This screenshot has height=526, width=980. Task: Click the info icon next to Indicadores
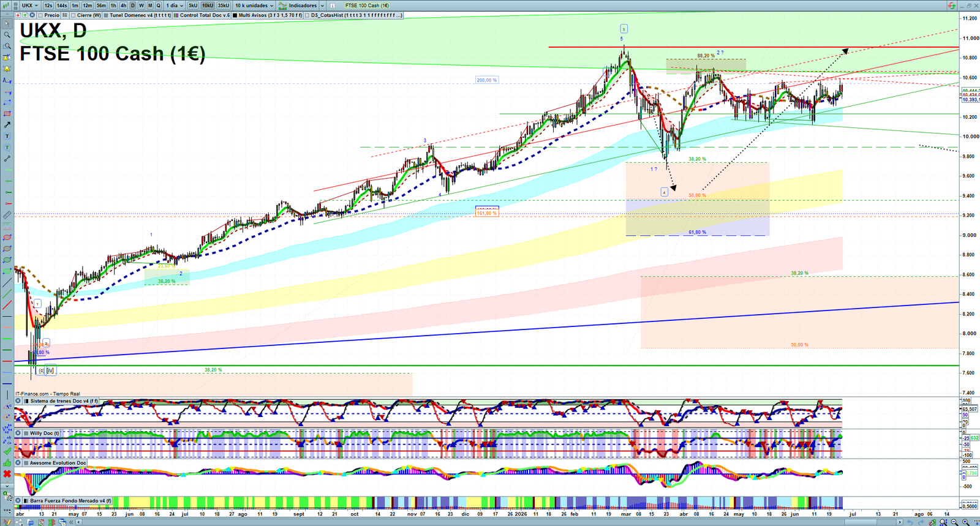(333, 6)
